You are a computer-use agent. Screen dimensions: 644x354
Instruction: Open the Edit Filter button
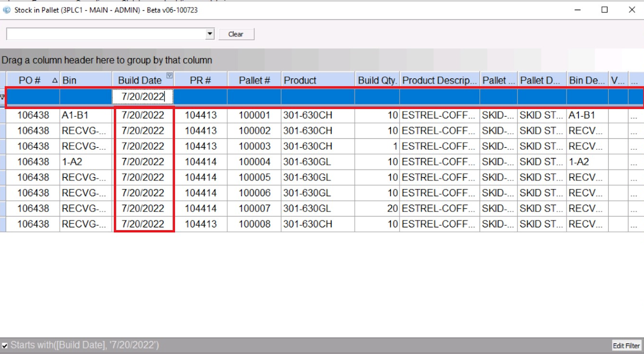coord(626,345)
